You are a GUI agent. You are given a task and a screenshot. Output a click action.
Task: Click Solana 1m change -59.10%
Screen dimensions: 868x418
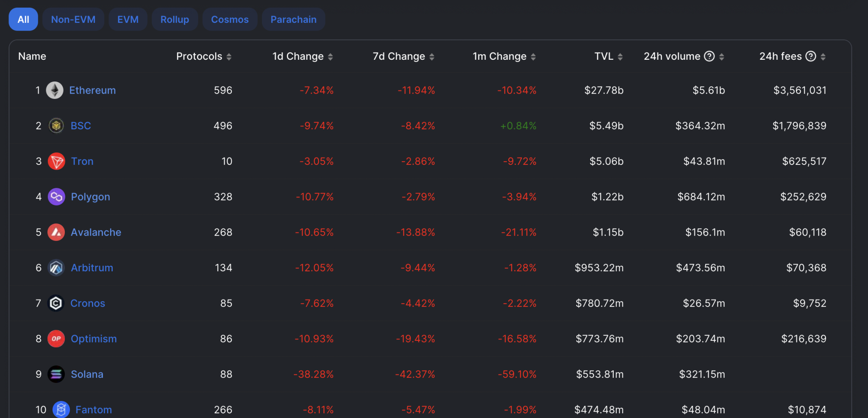[x=517, y=374]
